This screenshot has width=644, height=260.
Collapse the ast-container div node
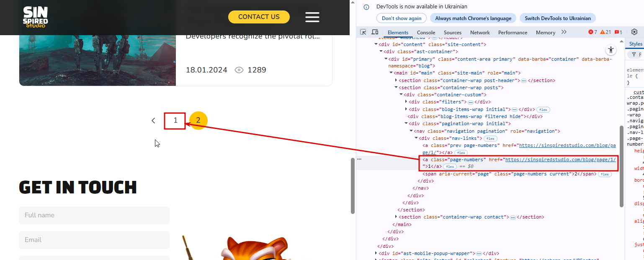381,51
